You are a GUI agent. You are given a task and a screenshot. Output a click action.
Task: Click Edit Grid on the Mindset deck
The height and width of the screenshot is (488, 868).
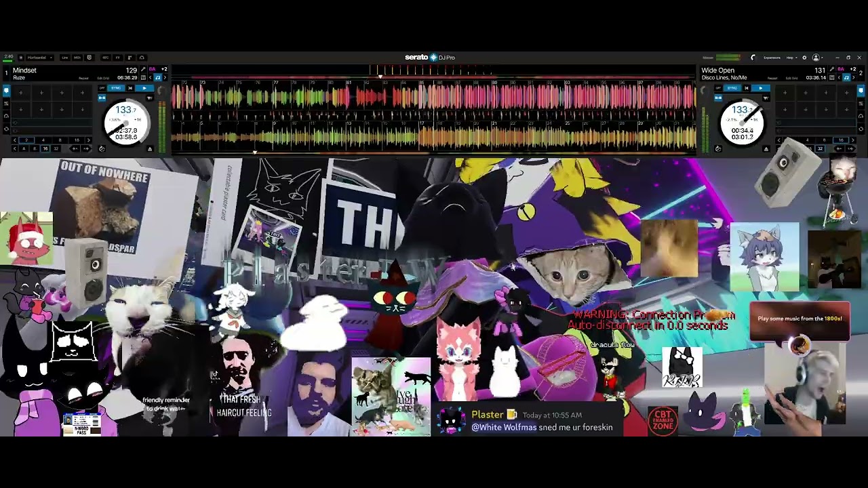click(103, 78)
